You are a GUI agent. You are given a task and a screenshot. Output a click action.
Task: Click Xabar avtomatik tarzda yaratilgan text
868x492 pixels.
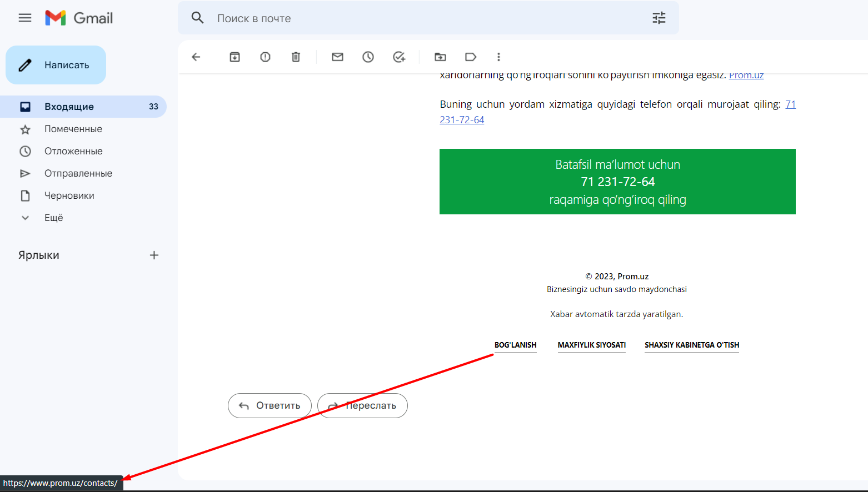click(x=617, y=314)
